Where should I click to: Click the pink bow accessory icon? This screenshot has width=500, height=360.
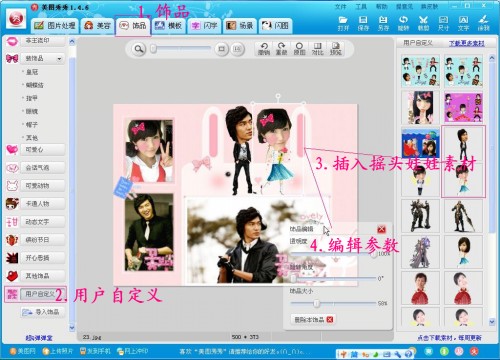click(x=12, y=59)
